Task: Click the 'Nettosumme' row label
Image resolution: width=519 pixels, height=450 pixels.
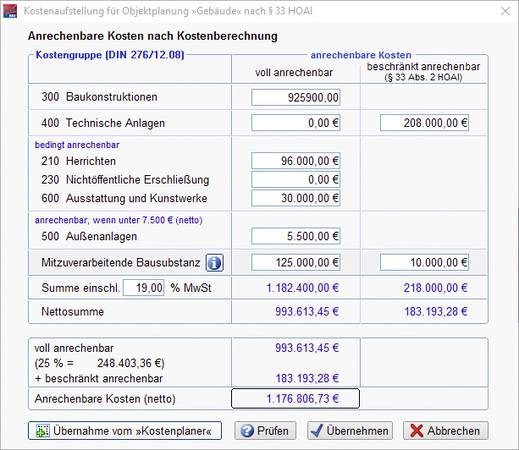Action: pos(73,312)
